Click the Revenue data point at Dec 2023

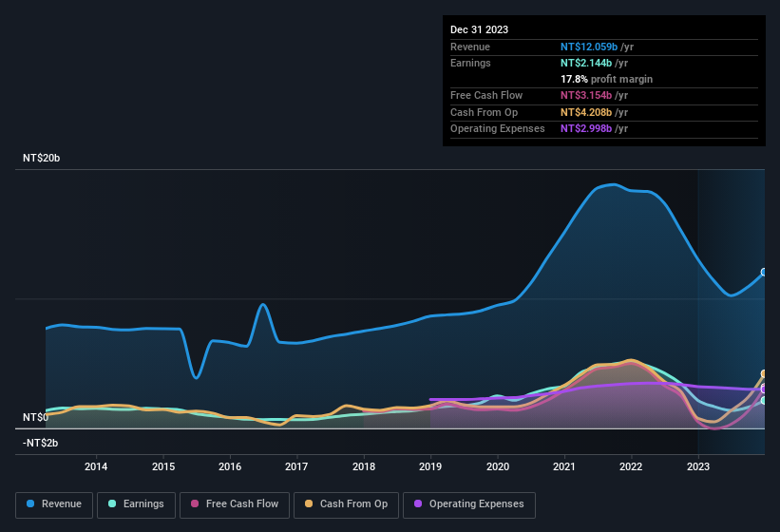coord(764,272)
